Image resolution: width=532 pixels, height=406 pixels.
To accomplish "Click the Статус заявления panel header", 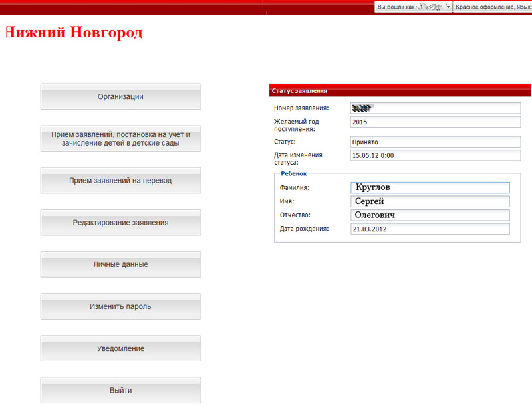I will (400, 91).
